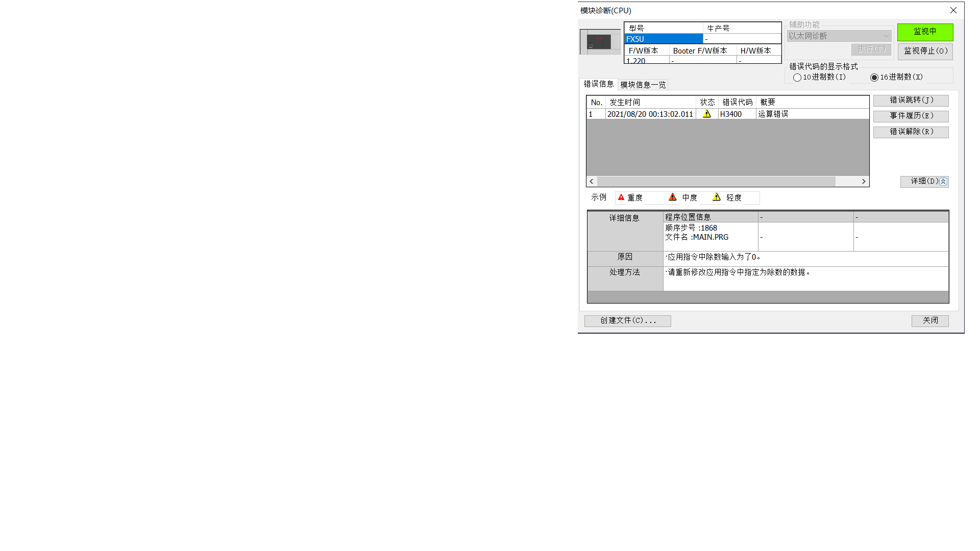Click the orange moderate severity legend icon

pyautogui.click(x=673, y=197)
